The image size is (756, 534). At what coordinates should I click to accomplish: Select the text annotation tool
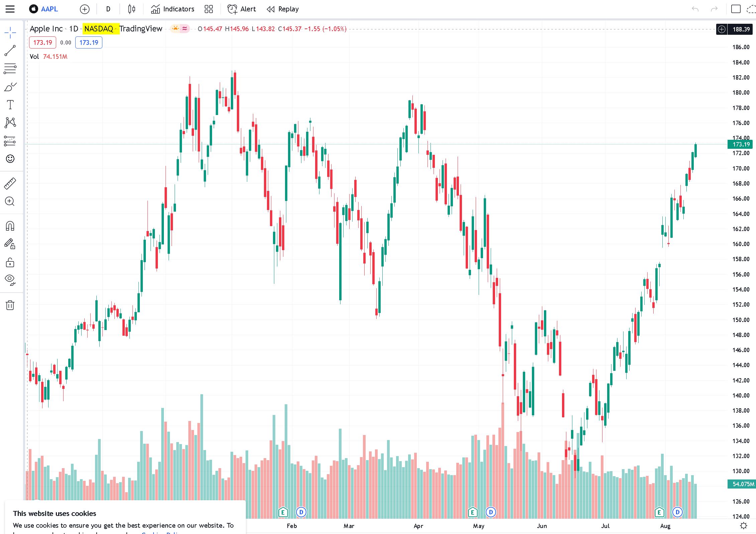tap(10, 105)
